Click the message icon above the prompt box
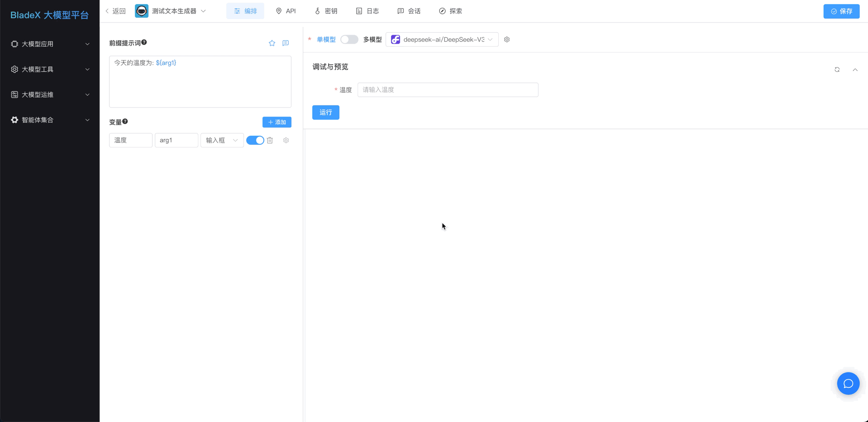The width and height of the screenshot is (868, 422). point(286,43)
